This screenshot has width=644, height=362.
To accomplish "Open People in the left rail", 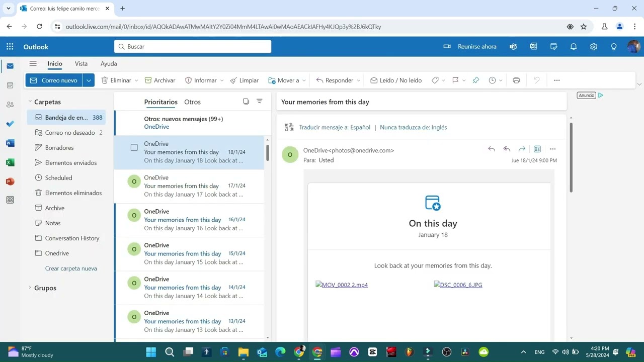I will 10,105.
